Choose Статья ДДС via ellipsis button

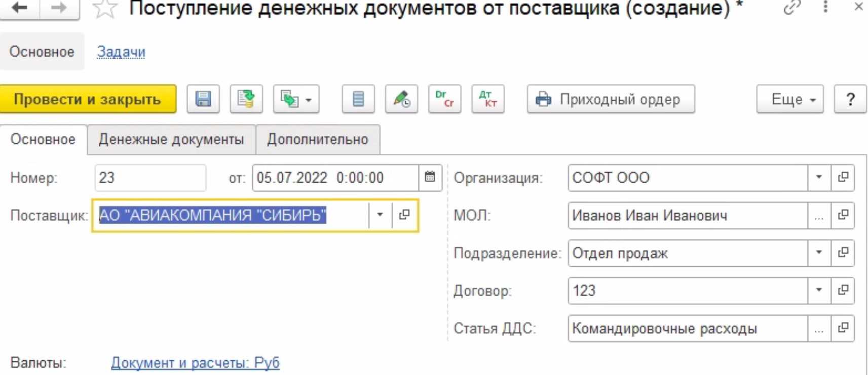click(x=819, y=328)
